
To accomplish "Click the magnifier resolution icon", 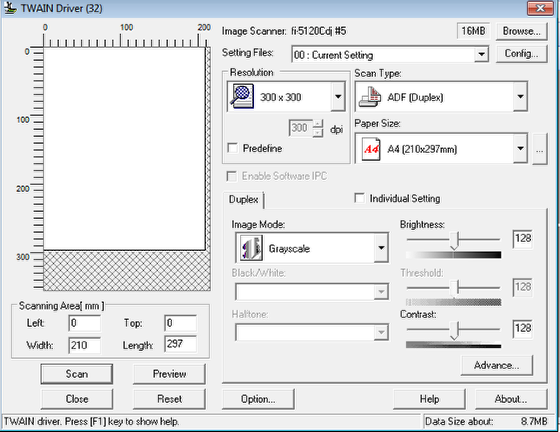I will click(x=241, y=96).
